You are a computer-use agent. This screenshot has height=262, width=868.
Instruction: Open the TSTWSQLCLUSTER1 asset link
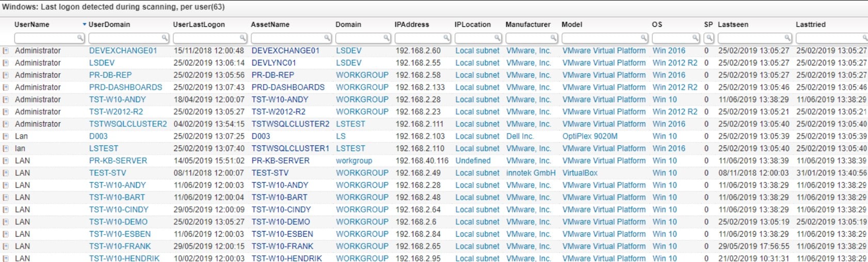coord(291,149)
